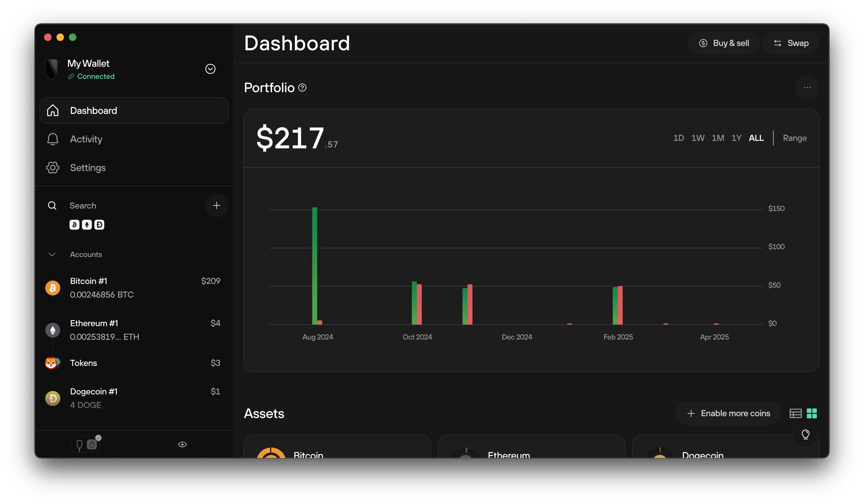
Task: Click the Bitcoin asset card logo
Action: 271,452
